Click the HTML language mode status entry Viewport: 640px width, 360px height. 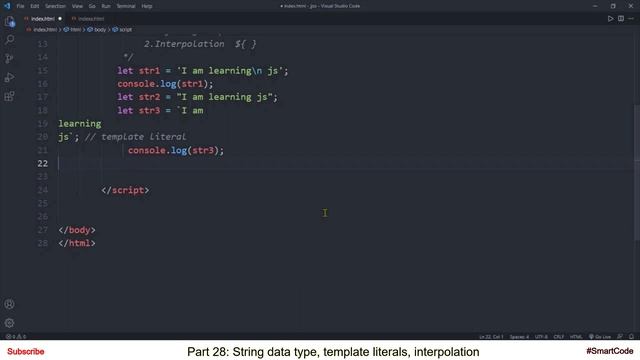576,337
